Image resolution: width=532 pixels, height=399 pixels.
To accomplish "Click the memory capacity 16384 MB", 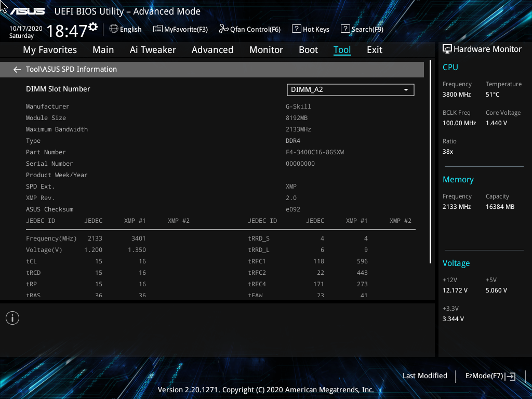I will click(x=500, y=207).
